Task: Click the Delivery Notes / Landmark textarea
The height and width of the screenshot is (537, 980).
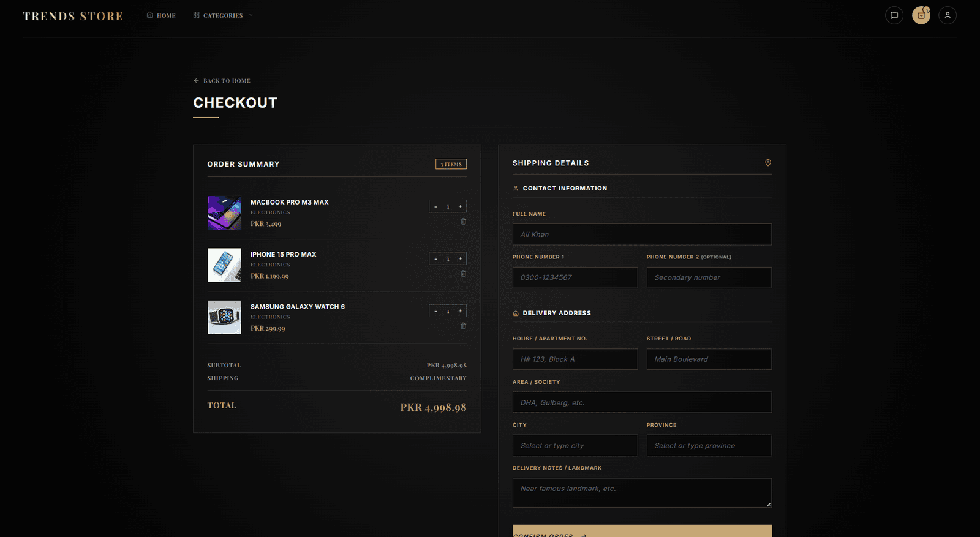Action: click(x=642, y=493)
